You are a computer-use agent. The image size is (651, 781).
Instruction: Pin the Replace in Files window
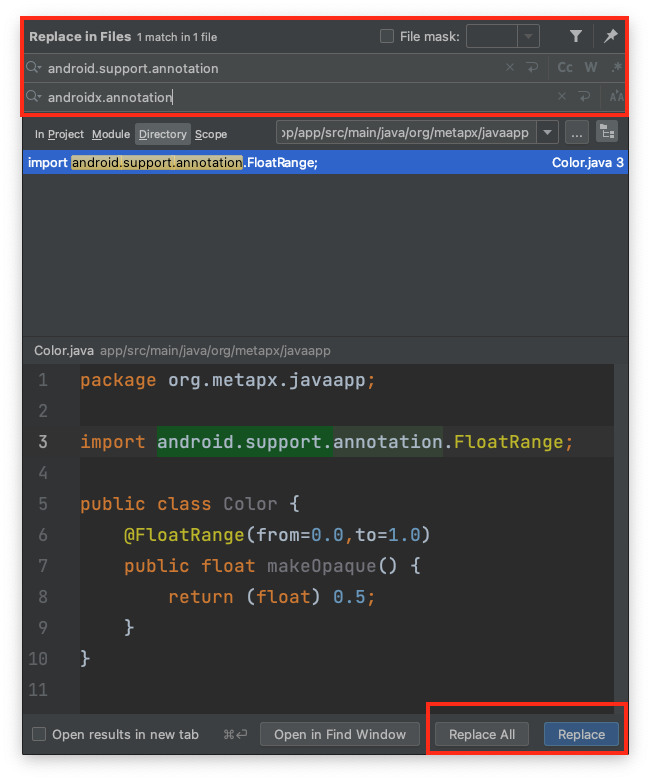[x=610, y=36]
